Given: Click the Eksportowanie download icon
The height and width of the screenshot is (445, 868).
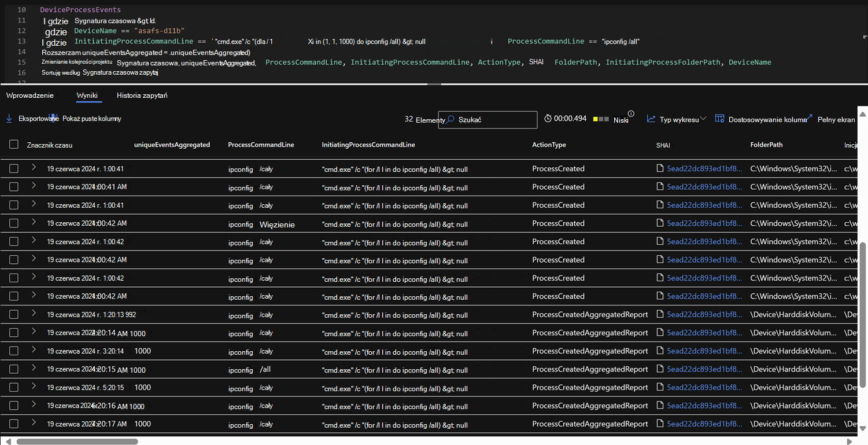Looking at the screenshot, I should click(9, 119).
